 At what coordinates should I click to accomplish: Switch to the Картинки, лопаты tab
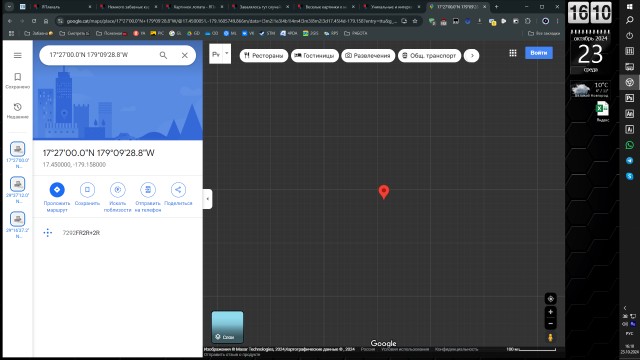click(194, 7)
